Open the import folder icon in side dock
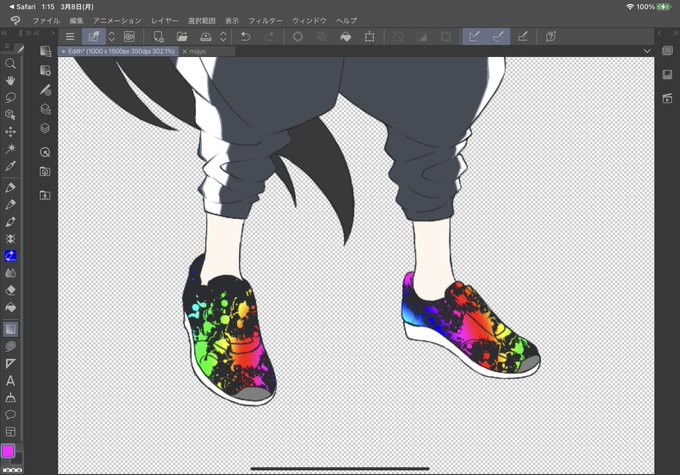680x475 pixels. 45,195
